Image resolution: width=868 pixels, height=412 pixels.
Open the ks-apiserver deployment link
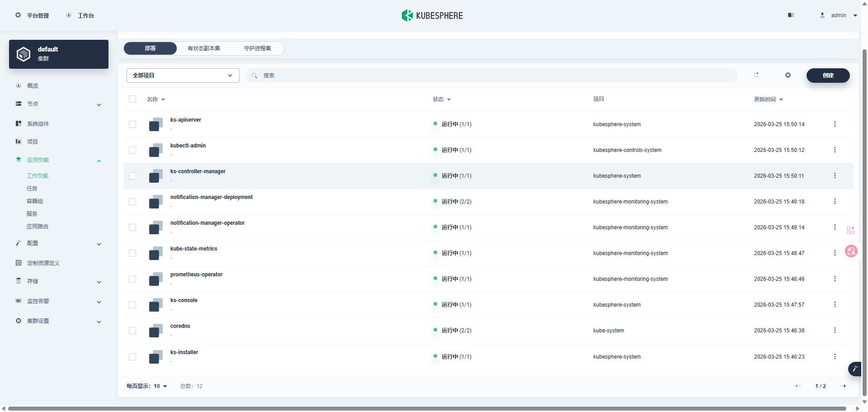(186, 120)
